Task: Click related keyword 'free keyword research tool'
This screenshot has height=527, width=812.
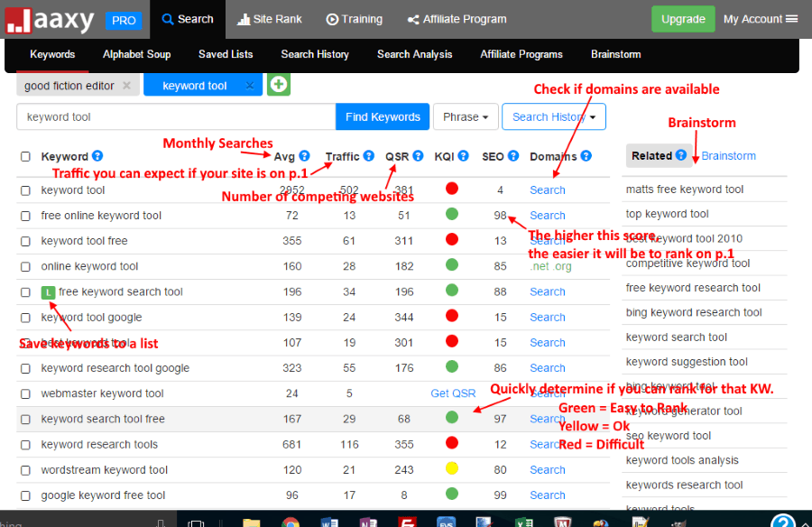Action: pyautogui.click(x=693, y=288)
